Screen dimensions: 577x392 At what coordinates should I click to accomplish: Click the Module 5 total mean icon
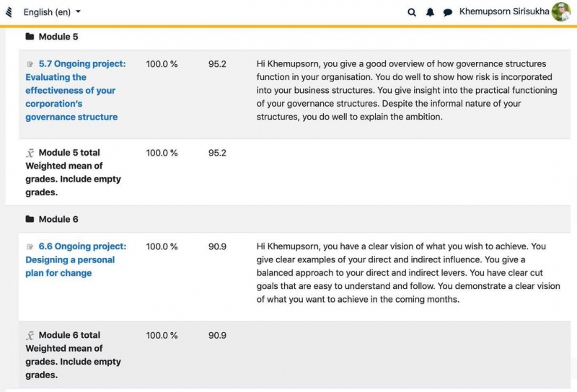coord(30,153)
